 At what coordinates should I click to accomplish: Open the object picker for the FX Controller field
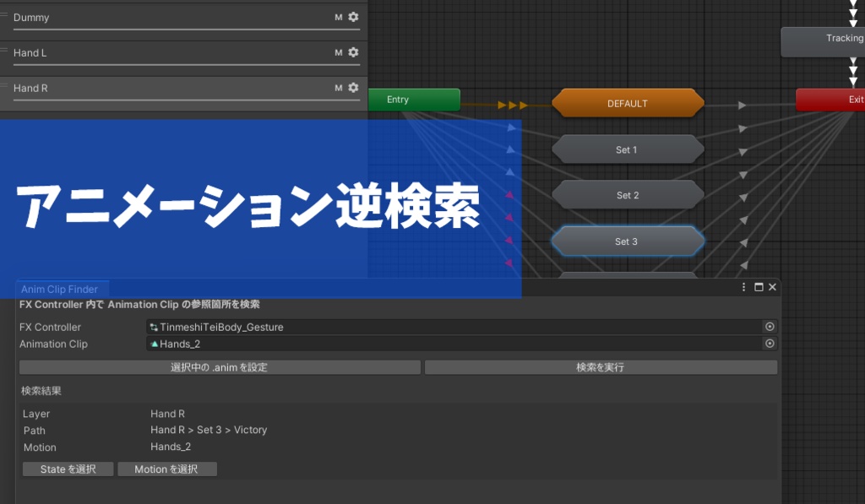click(769, 327)
